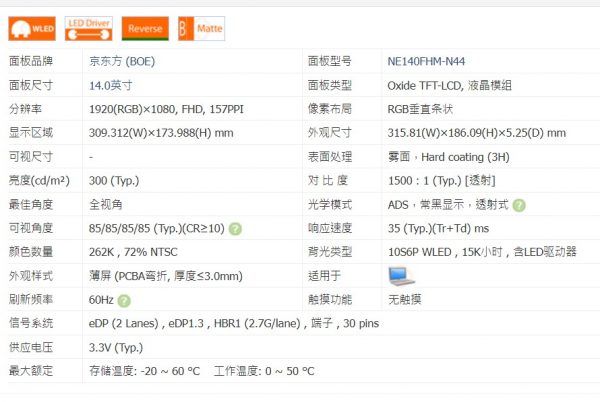The image size is (600, 402).
Task: Select the 最佳角度 label
Action: 31,204
